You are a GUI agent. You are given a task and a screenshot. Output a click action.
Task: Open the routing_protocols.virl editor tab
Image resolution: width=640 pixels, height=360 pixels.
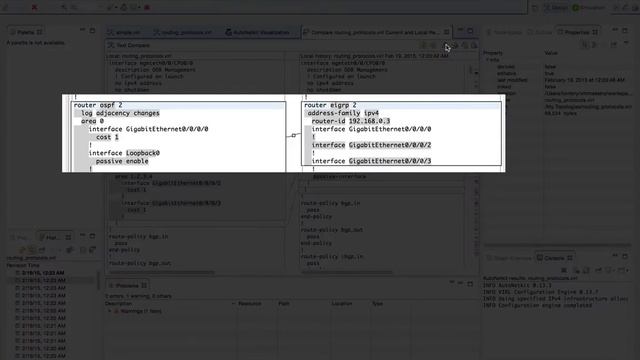coord(182,32)
